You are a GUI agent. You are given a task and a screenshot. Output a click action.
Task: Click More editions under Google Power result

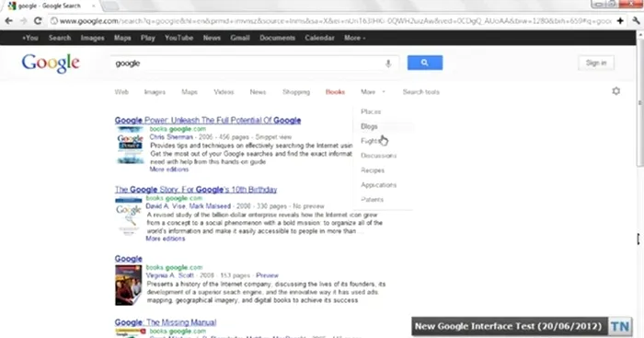168,169
